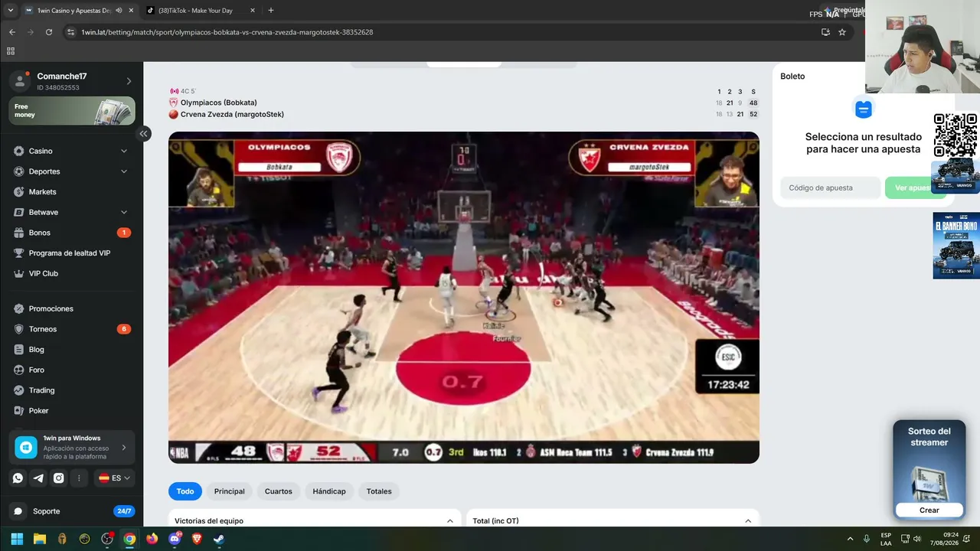Click the Free money banner
The width and height of the screenshot is (980, 551).
click(x=72, y=111)
